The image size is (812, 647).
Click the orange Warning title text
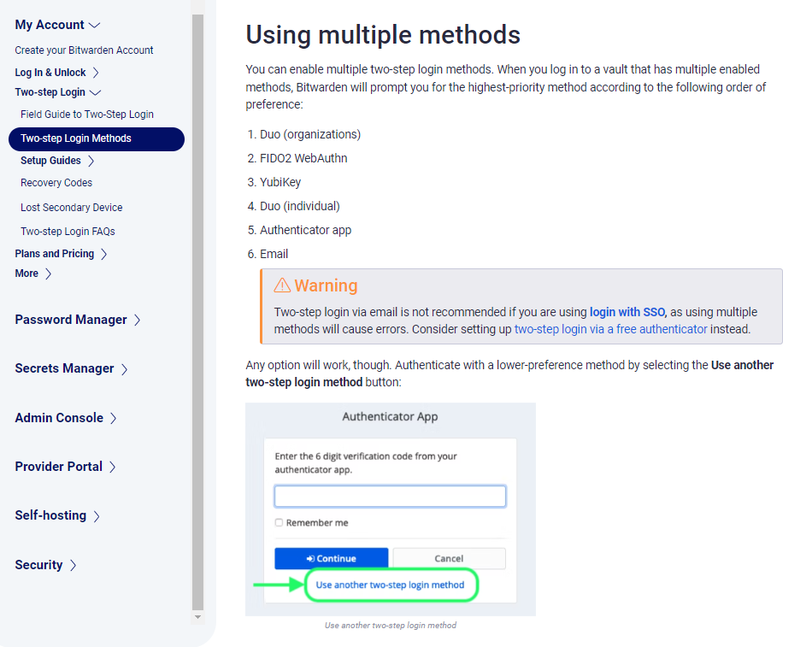click(x=327, y=286)
